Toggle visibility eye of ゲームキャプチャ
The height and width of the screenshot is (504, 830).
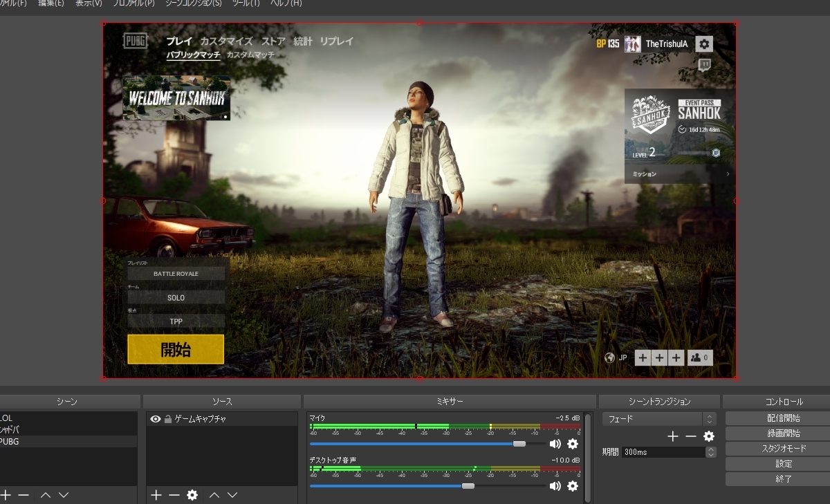point(156,419)
